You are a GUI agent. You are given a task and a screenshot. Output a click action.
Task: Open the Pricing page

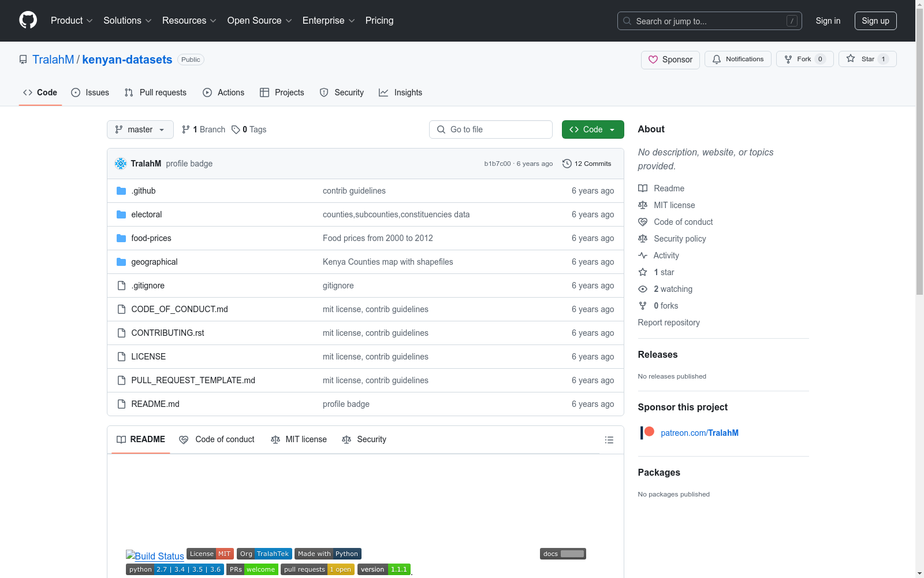pos(379,21)
